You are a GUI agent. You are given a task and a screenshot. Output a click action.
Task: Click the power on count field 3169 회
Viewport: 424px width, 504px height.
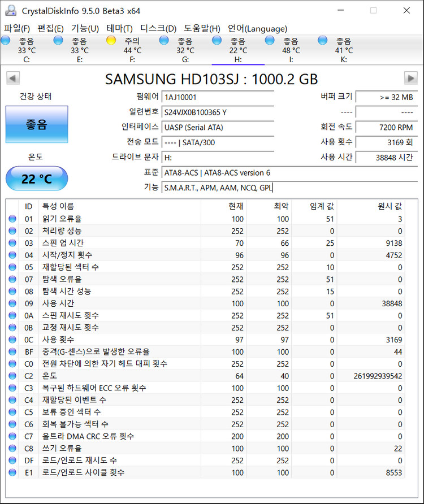pos(387,143)
